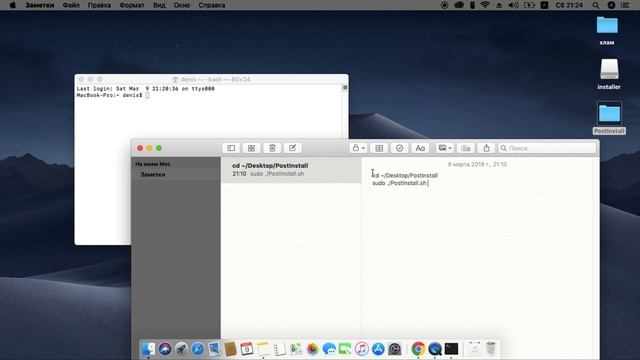
Task: Click the clock showing Сб 21:24
Action: (x=569, y=5)
